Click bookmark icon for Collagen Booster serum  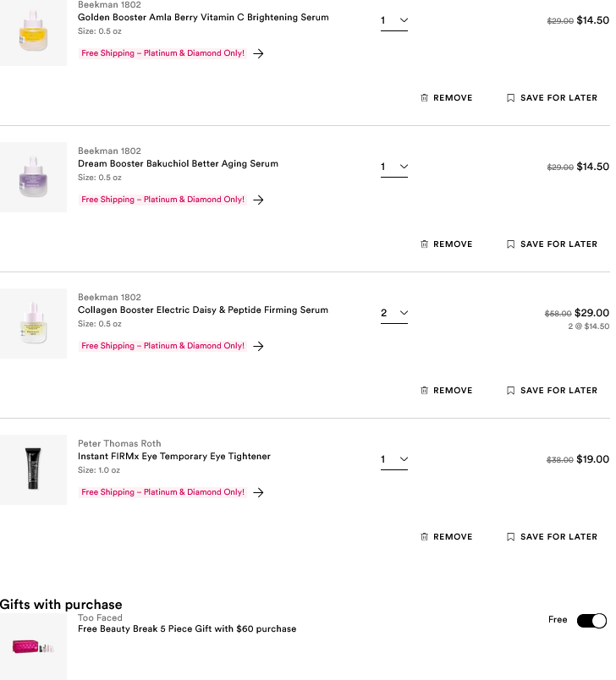(510, 391)
